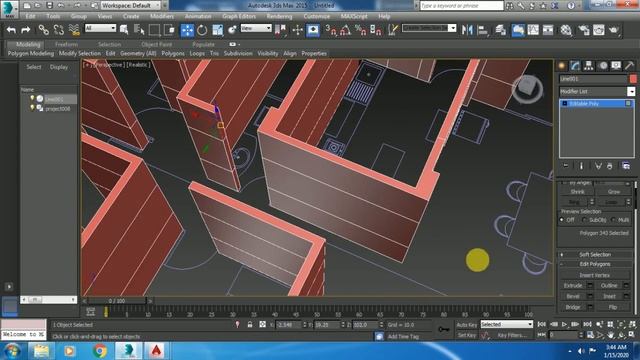Open the named selection sets dropdown
Screen dimensions: 640x360
429,28
